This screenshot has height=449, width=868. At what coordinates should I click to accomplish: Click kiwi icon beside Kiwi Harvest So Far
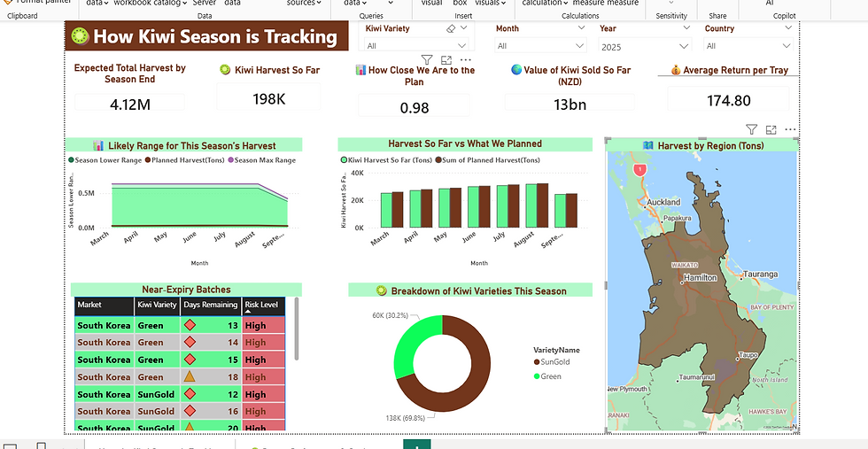point(225,70)
